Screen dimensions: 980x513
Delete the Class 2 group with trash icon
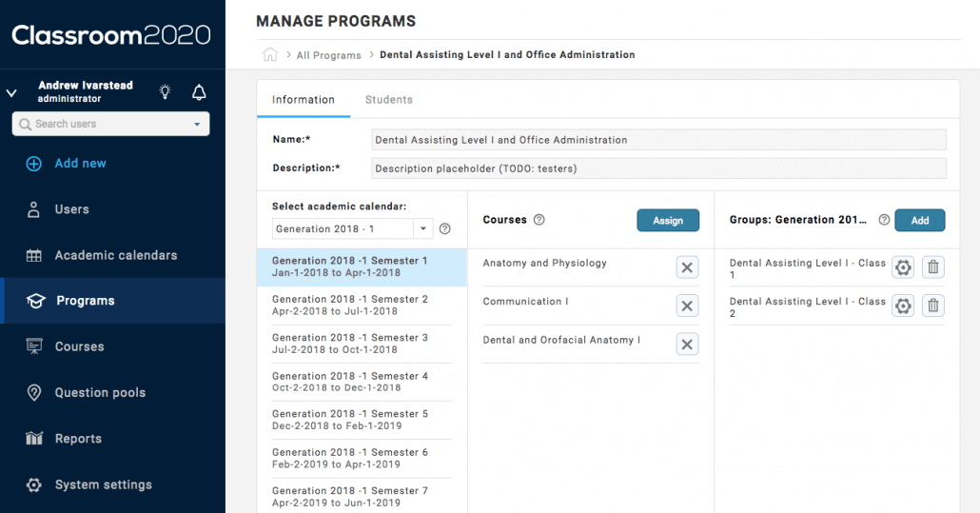tap(933, 306)
